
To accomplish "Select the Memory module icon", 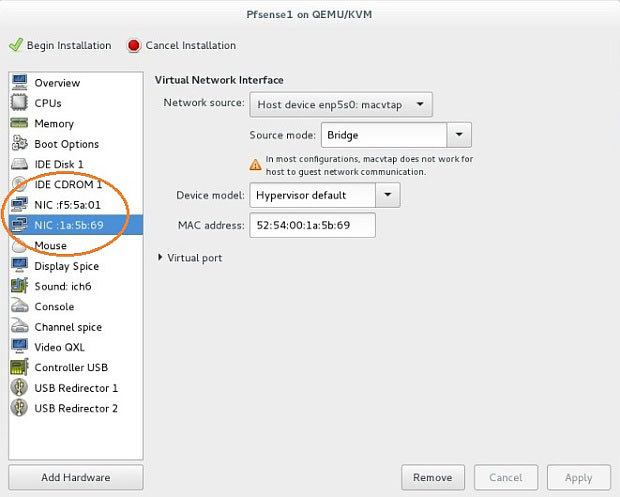I will pos(19,123).
